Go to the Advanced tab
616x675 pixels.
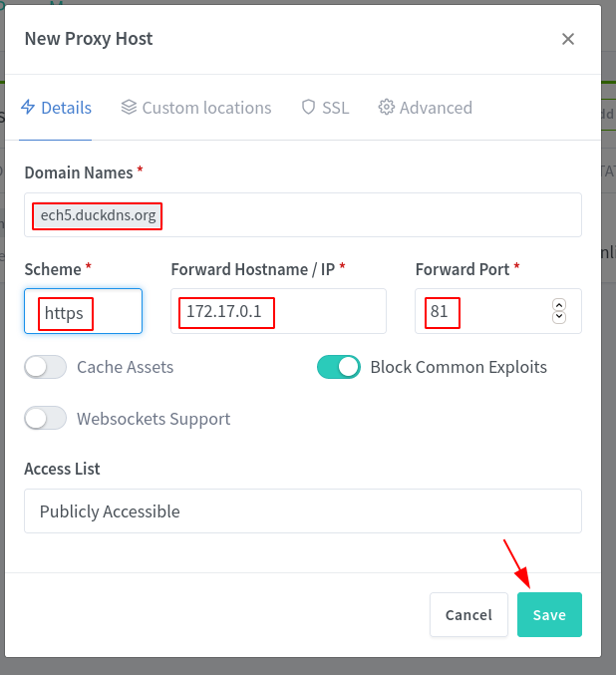426,108
